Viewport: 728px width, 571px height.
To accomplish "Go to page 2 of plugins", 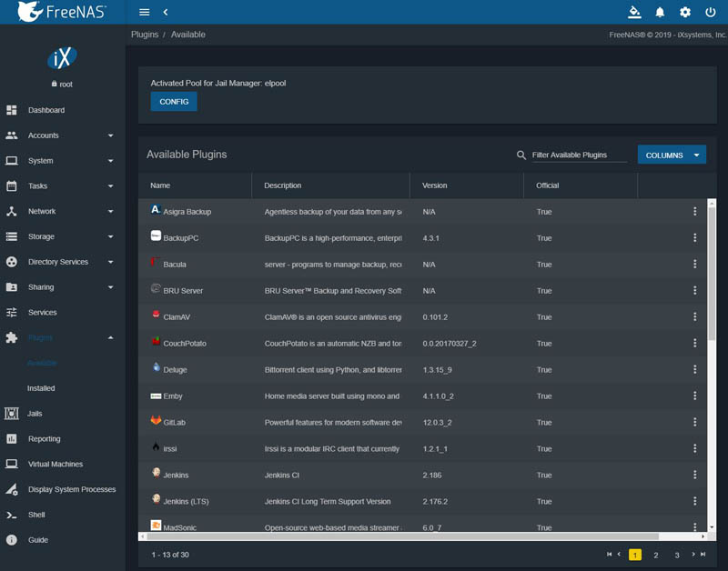I will point(656,555).
